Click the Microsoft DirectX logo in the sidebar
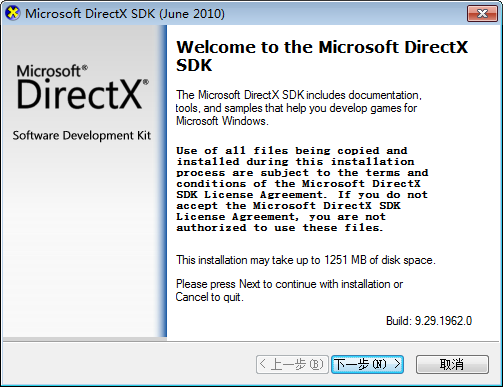Viewport: 503px width, 387px height. (82, 87)
